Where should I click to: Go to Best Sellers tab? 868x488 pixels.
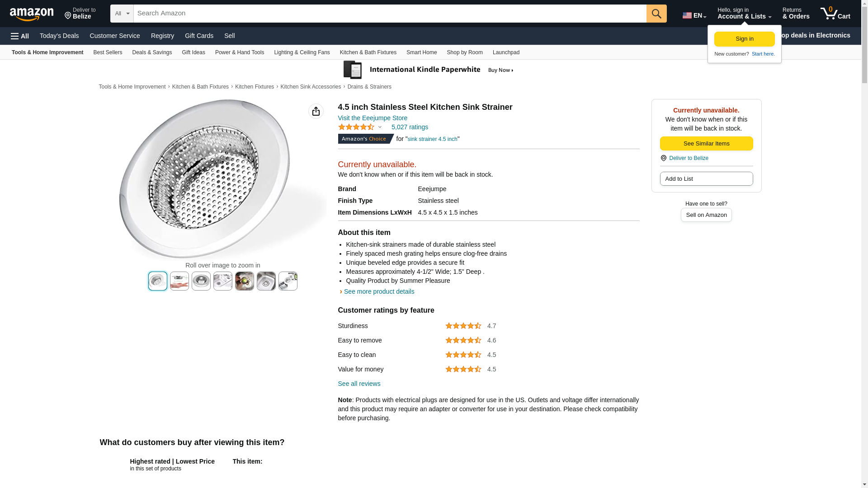pos(108,52)
